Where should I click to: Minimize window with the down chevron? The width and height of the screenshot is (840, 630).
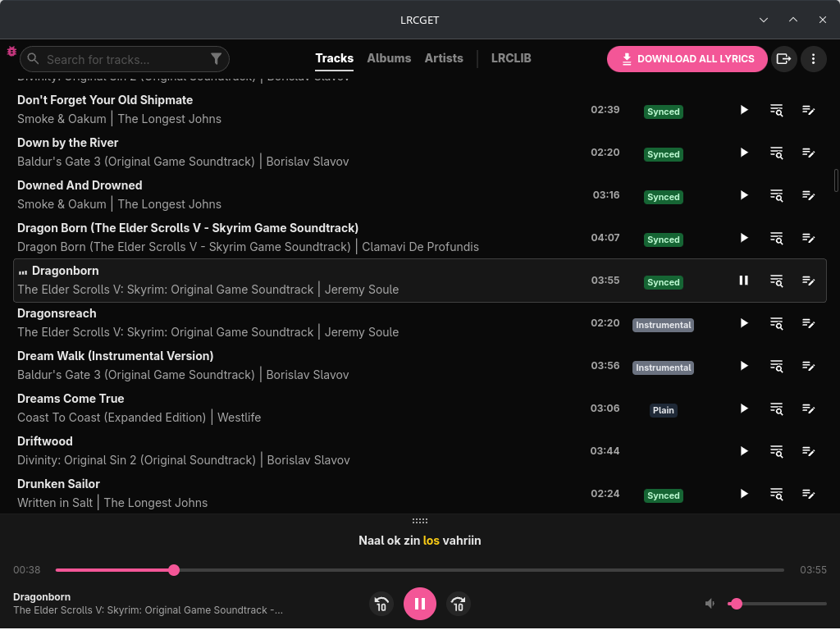[764, 20]
